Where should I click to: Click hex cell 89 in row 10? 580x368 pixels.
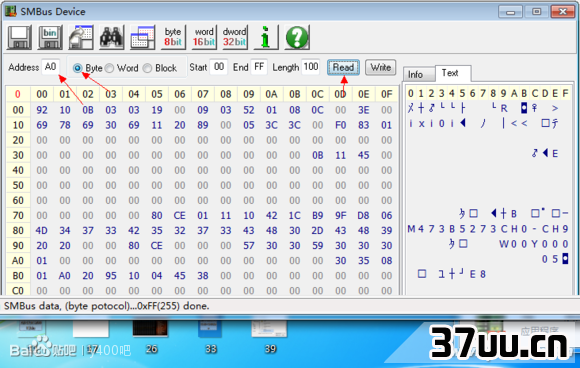pyautogui.click(x=203, y=125)
